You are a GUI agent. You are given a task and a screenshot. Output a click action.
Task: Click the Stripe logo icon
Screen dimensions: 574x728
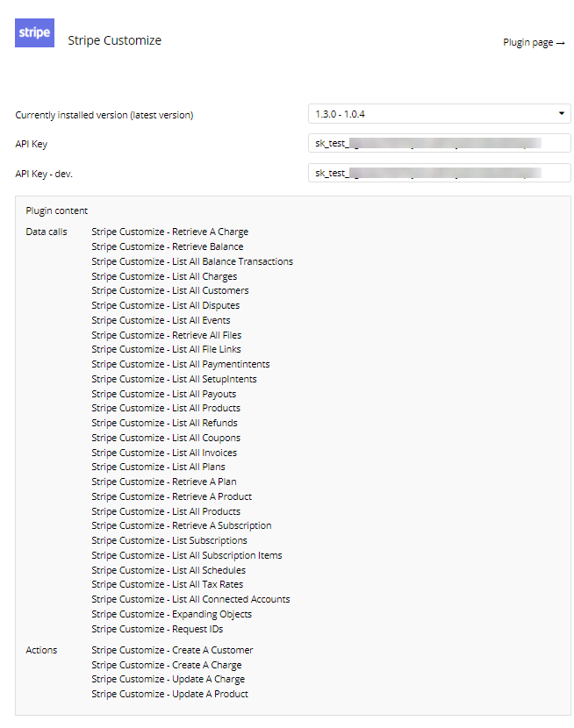[x=34, y=33]
